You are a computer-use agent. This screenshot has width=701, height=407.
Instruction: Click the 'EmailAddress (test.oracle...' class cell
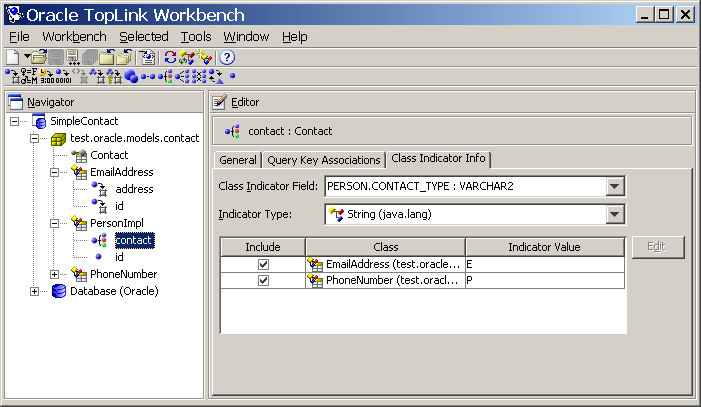tap(385, 264)
